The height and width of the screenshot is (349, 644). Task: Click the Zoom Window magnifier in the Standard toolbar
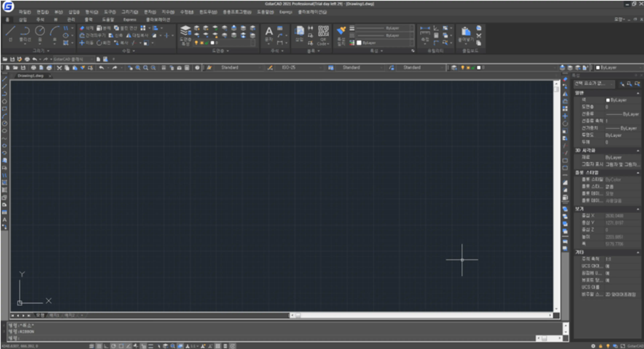point(146,68)
